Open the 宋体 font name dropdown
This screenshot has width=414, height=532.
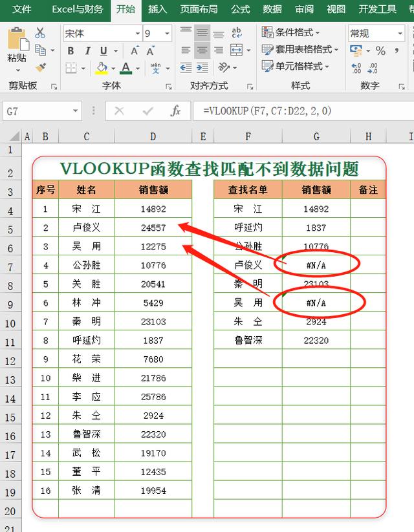138,33
